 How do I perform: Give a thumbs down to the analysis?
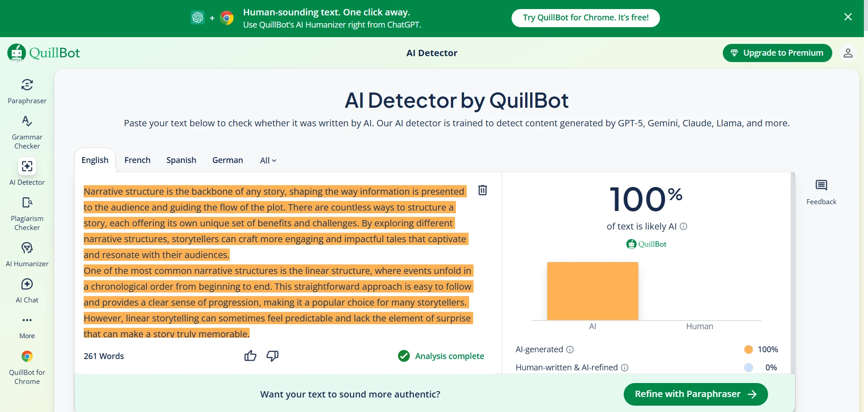coord(272,356)
